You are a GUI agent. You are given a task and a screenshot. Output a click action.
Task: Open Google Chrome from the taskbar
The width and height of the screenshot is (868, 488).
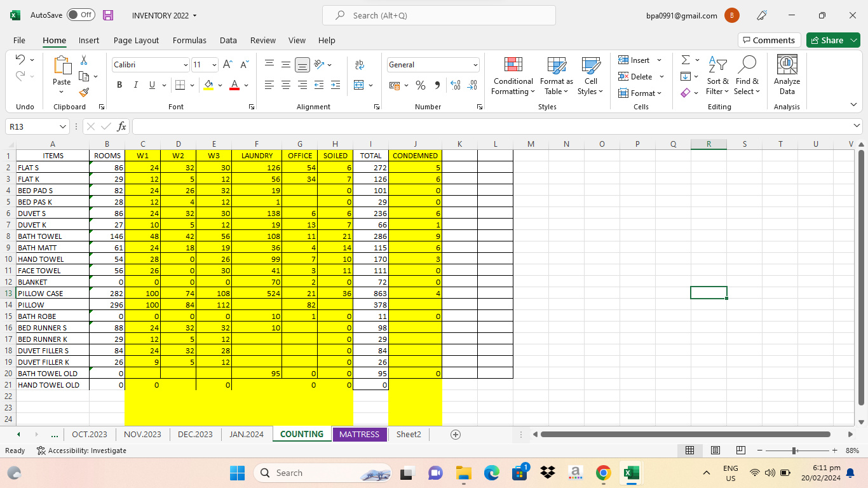pyautogui.click(x=603, y=473)
